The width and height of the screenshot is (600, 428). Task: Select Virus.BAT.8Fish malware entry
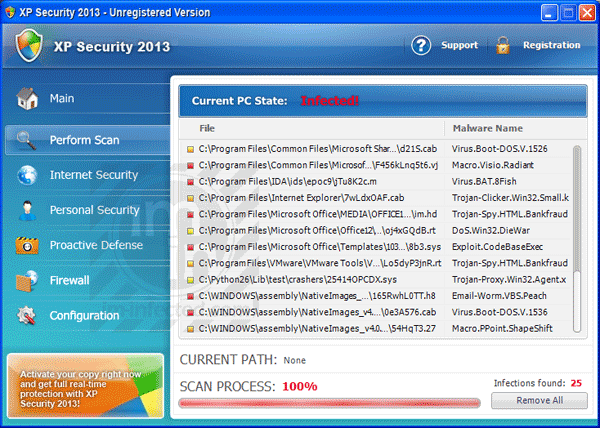[484, 181]
